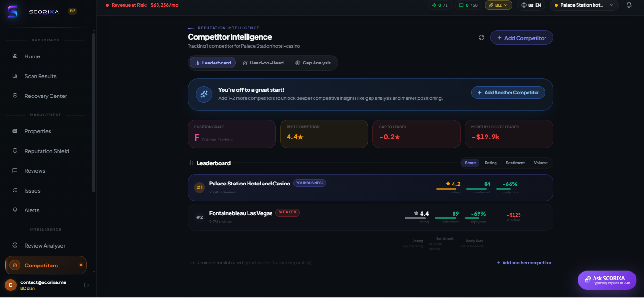This screenshot has width=644, height=298.
Task: Sort leaderboard by Score
Action: [470, 163]
